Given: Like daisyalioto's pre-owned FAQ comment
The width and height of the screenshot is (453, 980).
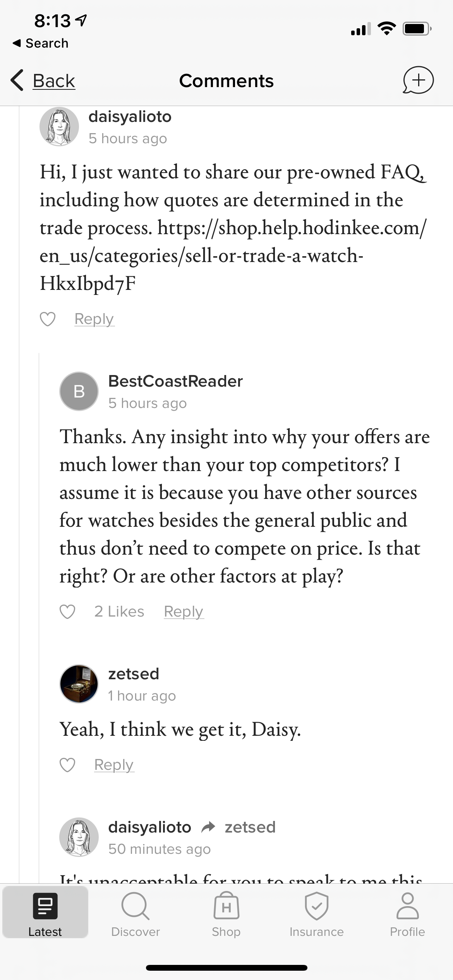Looking at the screenshot, I should pyautogui.click(x=48, y=319).
